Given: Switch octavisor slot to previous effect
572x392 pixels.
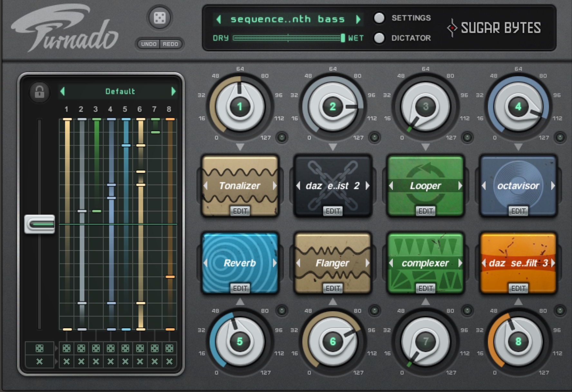Looking at the screenshot, I should pyautogui.click(x=484, y=186).
